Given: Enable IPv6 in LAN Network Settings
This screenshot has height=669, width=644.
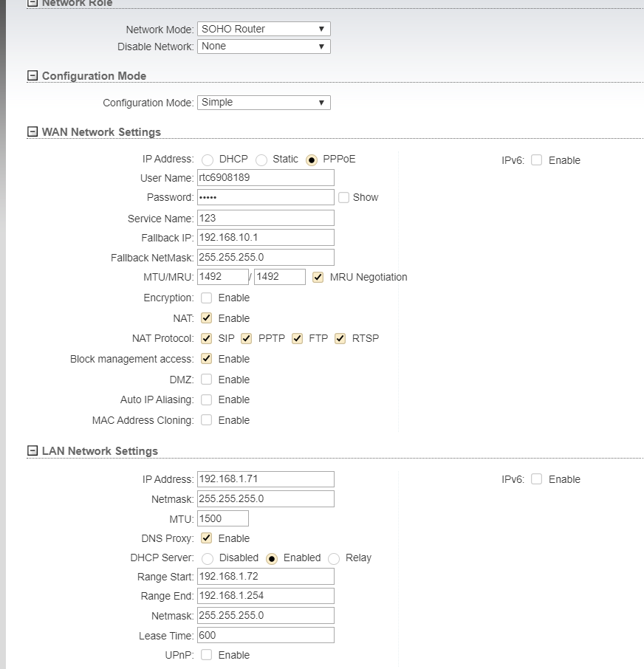Looking at the screenshot, I should 536,479.
